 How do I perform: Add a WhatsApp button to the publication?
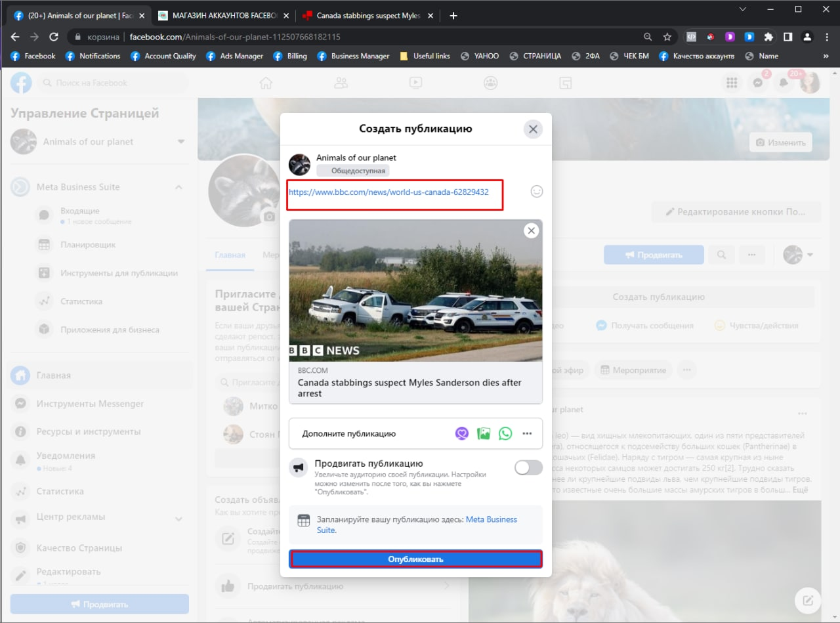pos(505,433)
